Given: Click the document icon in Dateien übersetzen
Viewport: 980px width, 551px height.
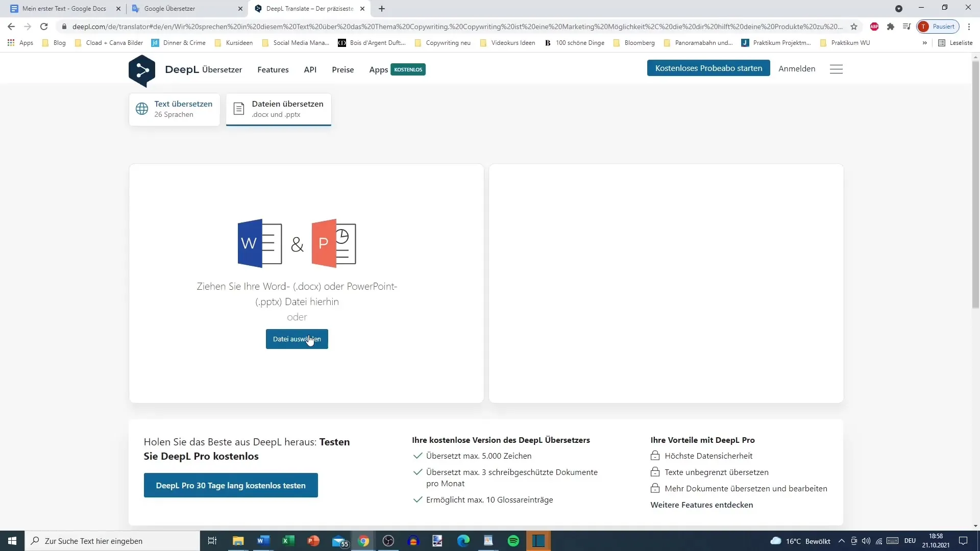Looking at the screenshot, I should 238,109.
